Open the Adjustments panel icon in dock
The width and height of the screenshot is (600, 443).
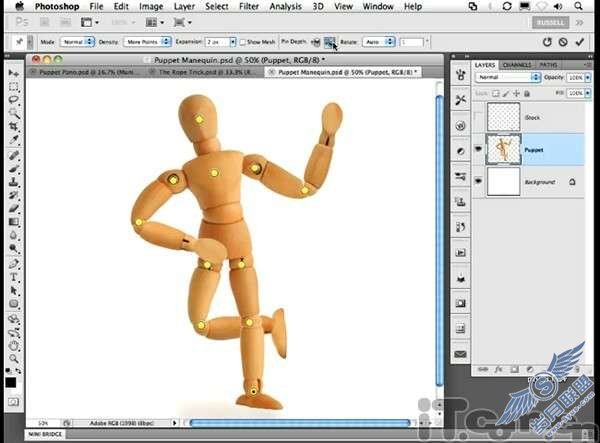point(460,151)
